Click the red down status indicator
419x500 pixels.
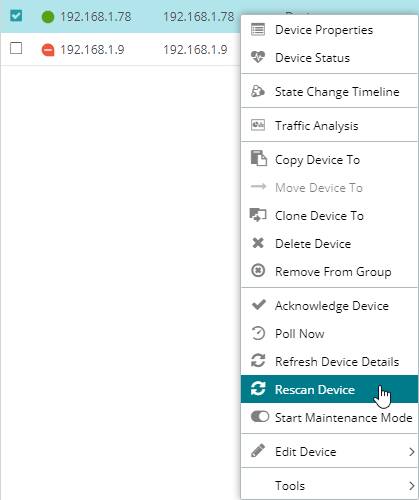48,50
